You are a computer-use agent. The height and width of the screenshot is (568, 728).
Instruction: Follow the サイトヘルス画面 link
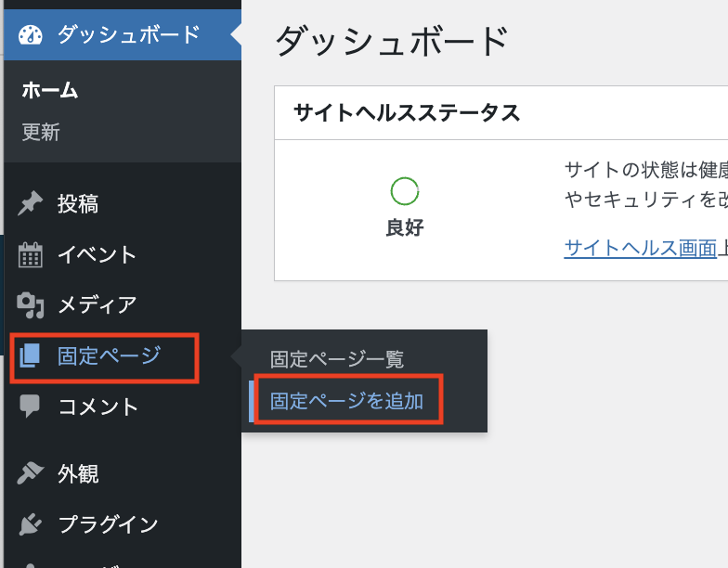tap(640, 248)
